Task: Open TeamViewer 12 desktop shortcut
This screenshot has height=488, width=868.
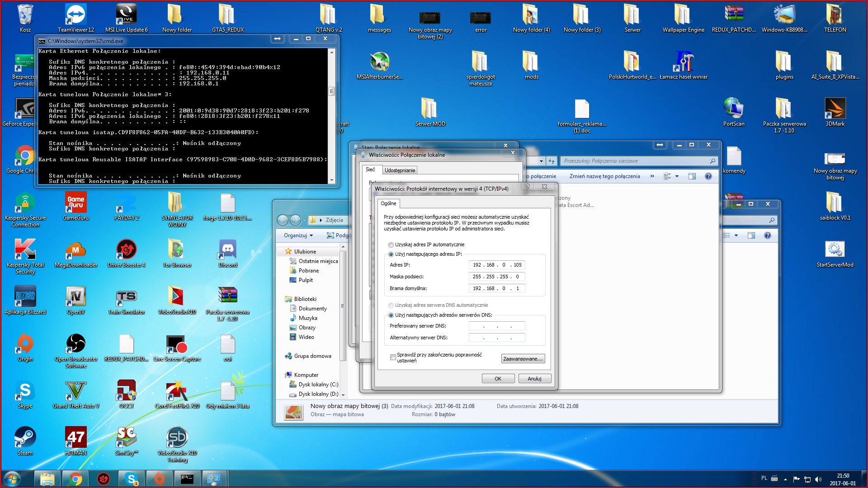Action: coord(76,18)
